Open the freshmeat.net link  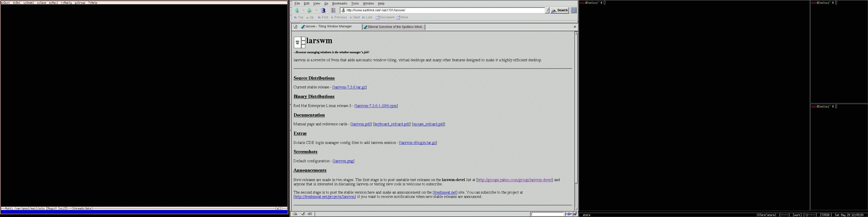coord(445,192)
